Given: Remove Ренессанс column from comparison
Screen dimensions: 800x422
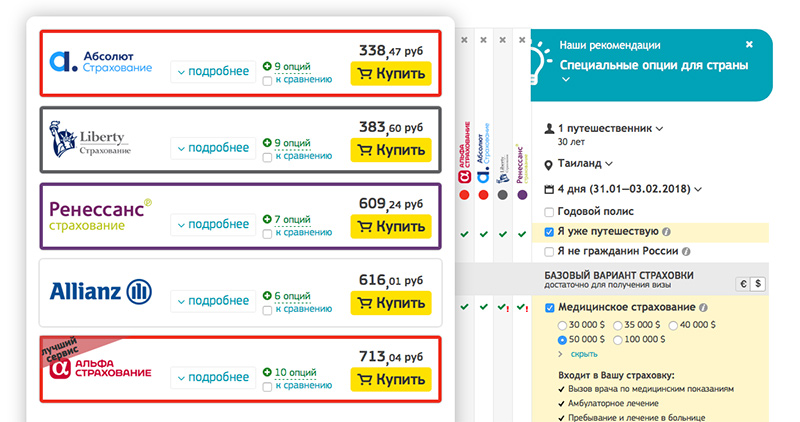Looking at the screenshot, I should coord(522,40).
